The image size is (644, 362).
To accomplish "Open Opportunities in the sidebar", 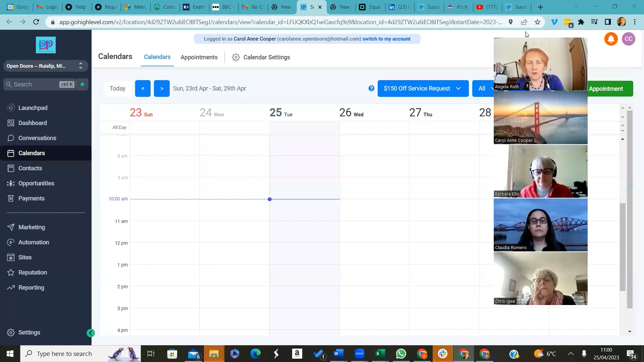I will [x=36, y=183].
